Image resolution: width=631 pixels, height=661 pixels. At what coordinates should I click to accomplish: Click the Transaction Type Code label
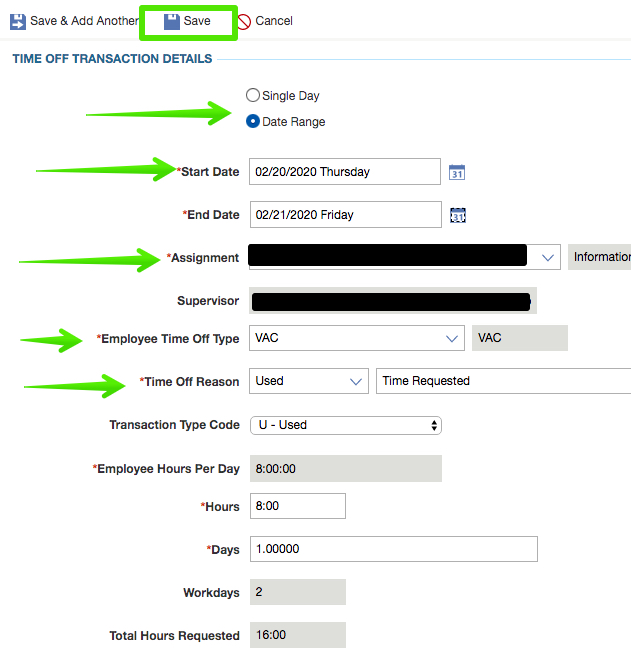175,425
